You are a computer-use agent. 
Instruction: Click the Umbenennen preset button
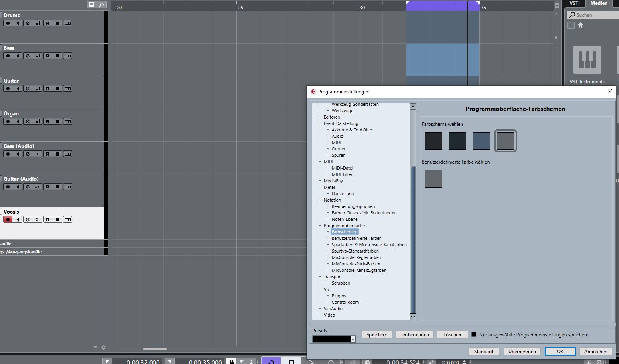415,335
